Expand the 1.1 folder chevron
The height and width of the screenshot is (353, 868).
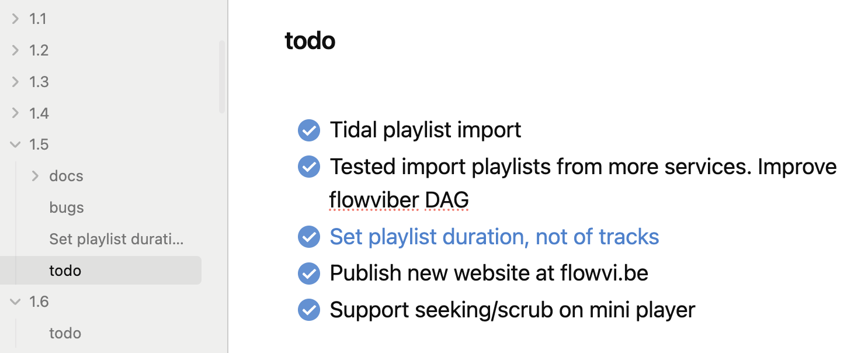16,19
